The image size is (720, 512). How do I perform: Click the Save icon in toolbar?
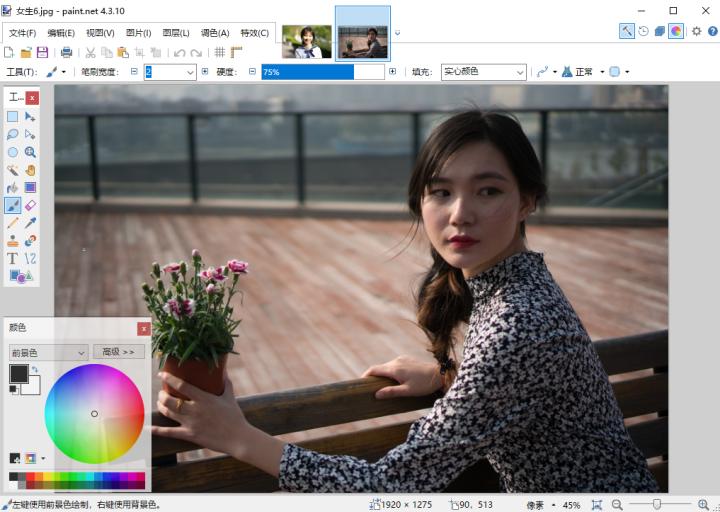42,52
